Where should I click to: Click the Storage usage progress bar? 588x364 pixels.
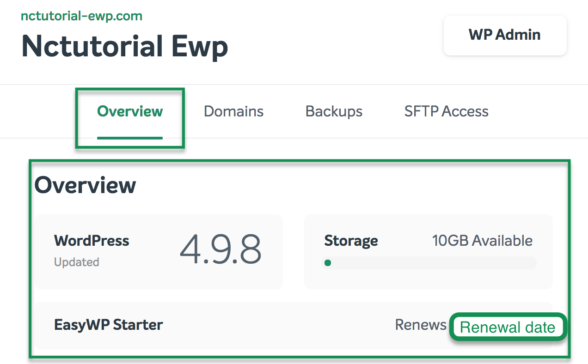click(x=429, y=263)
